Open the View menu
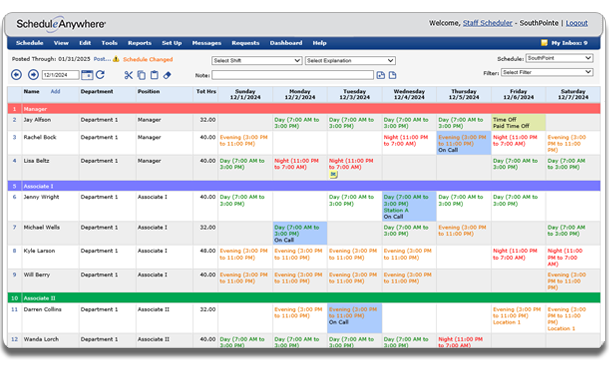Viewport: 609px width, 369px height. pos(61,43)
